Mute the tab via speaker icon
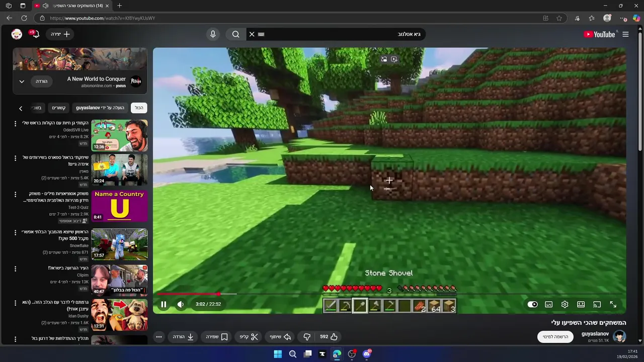This screenshot has width=644, height=362. 45,6
